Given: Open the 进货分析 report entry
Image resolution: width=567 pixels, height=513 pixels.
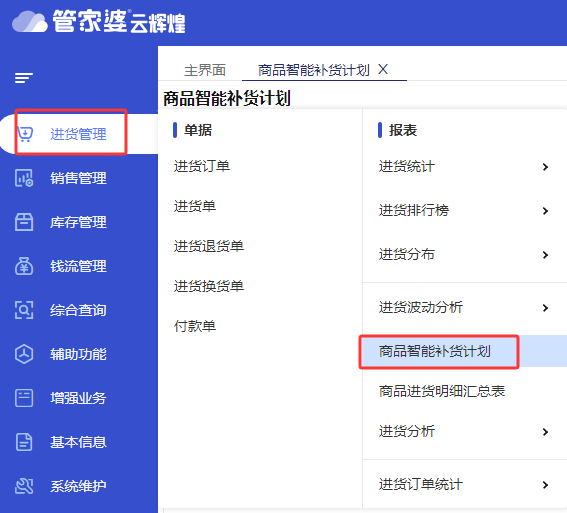Looking at the screenshot, I should click(x=407, y=431).
